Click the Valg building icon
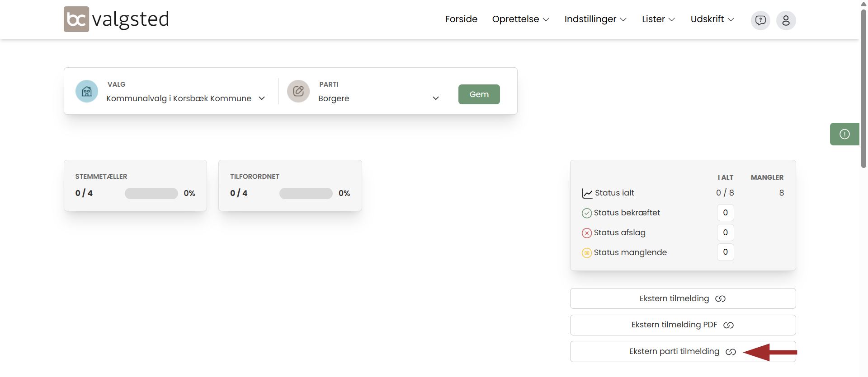The image size is (868, 377). 87,92
